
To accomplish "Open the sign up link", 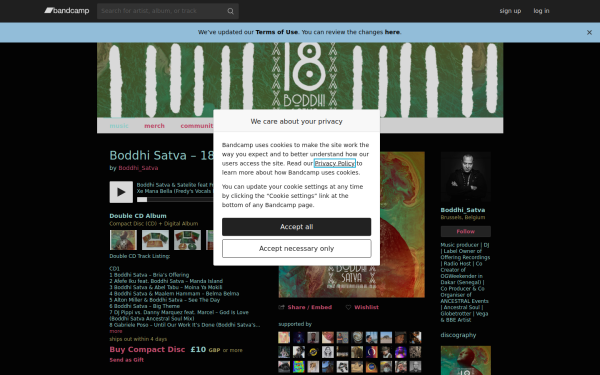I will [510, 11].
